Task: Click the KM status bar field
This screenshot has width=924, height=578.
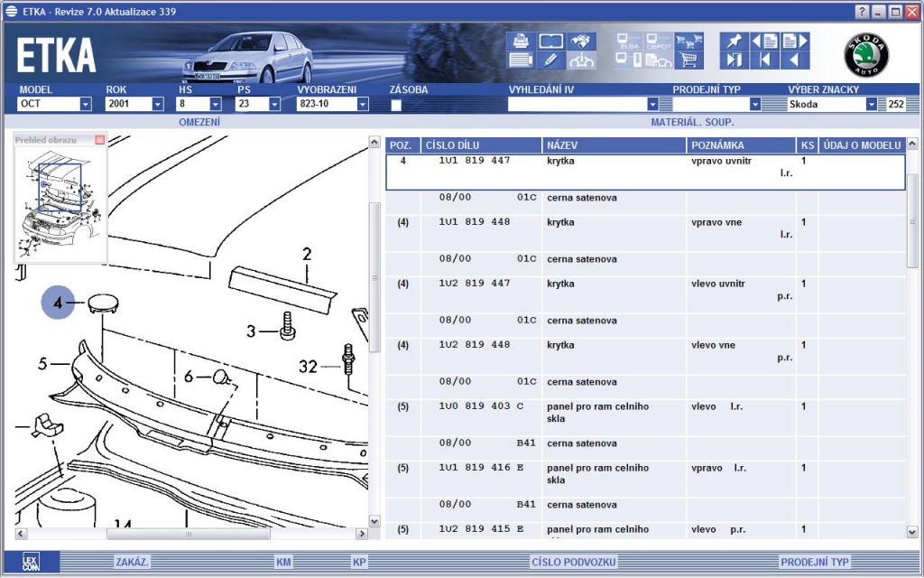Action: point(283,562)
